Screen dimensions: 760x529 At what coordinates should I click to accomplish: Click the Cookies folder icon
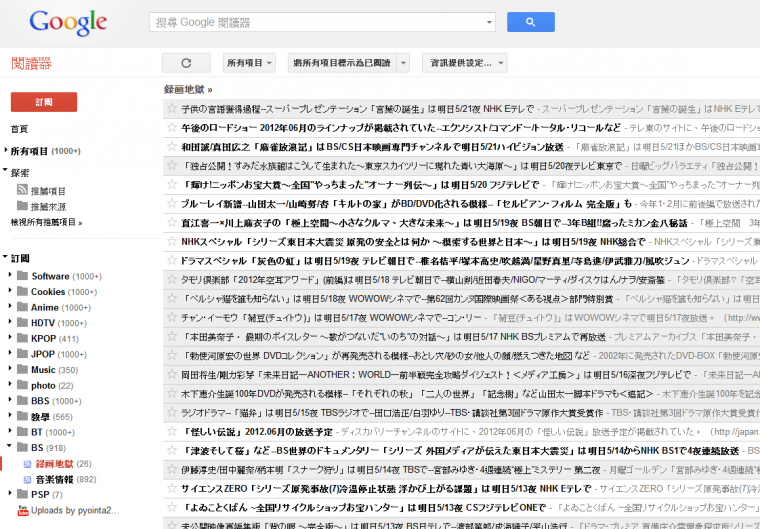(x=22, y=291)
